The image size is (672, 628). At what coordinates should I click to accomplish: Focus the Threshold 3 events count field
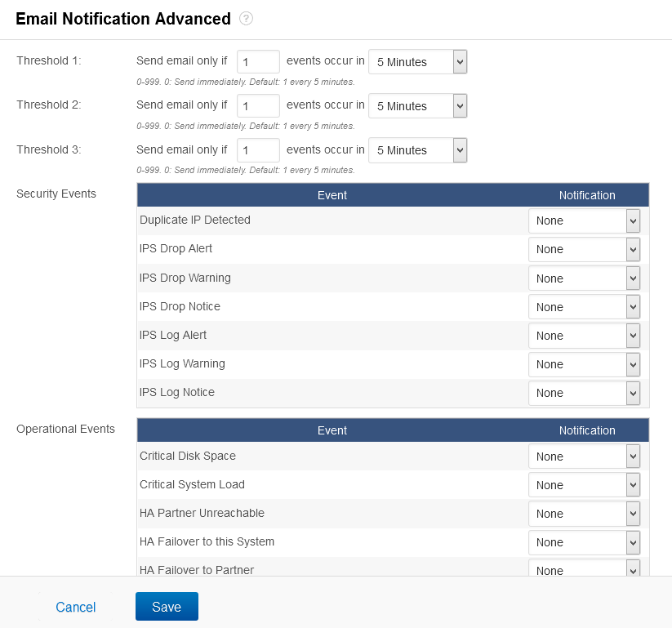[258, 150]
